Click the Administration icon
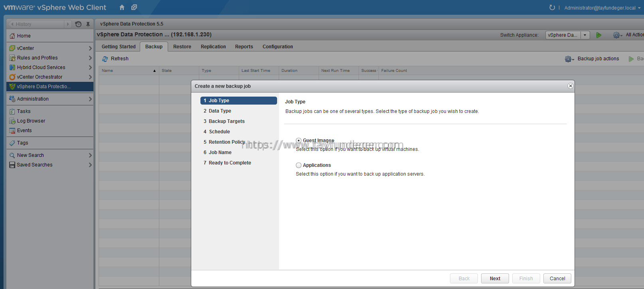Screen dimensions: 644x289 click(x=12, y=99)
